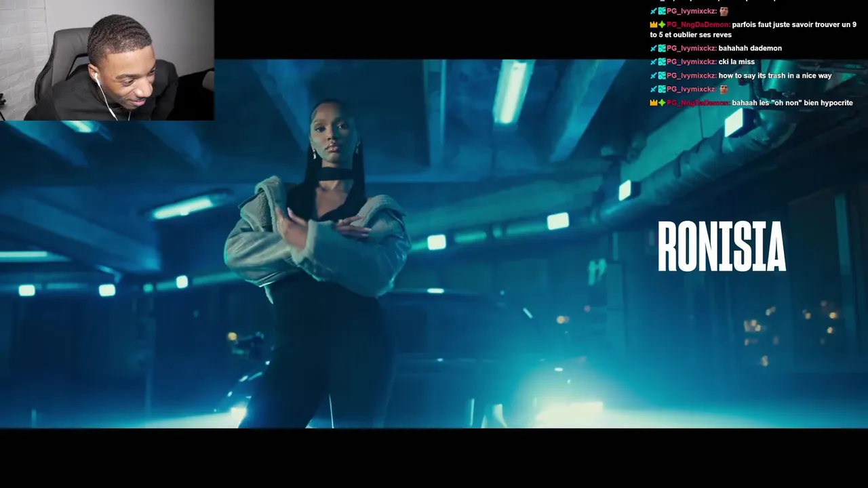Screen dimensions: 868x488
Task: Click the crown badge on the "oh non bien hypocrite" row
Action: 654,102
